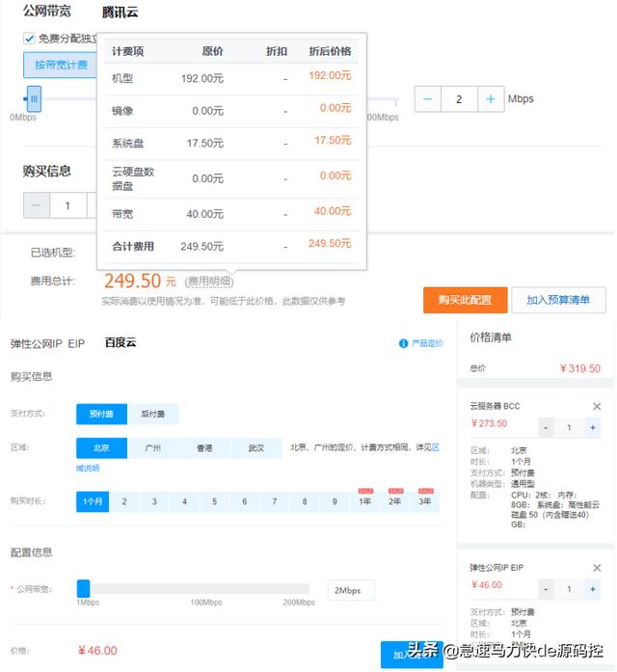Choose 武汉 region
Viewport: 617px width, 672px height.
point(255,448)
